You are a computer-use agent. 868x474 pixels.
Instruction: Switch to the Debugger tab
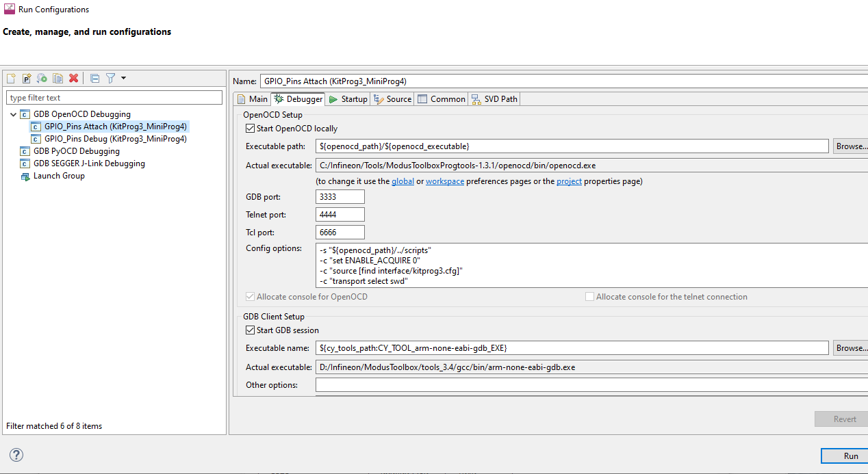[x=298, y=99]
